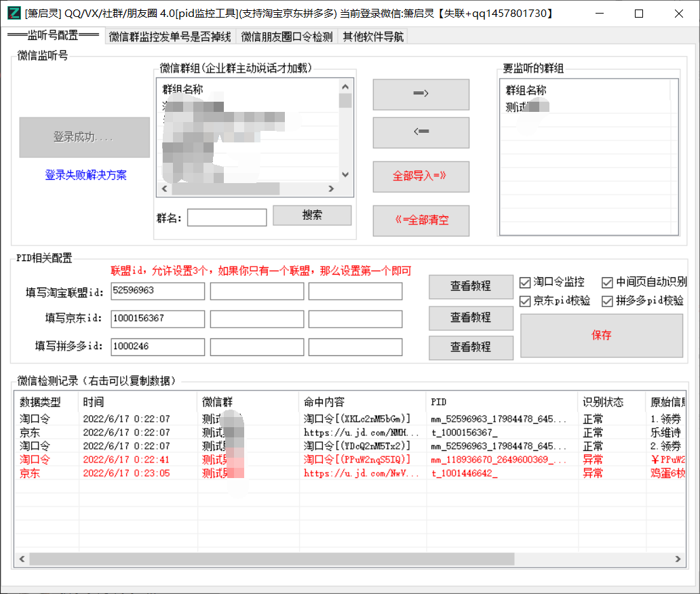
Task: Toggle 中间页自动识别 checkbox
Action: (607, 283)
